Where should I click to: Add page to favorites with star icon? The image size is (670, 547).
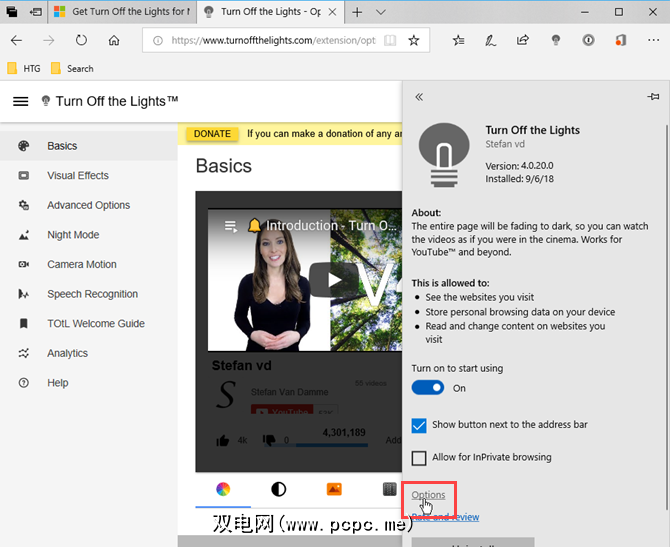click(x=413, y=41)
